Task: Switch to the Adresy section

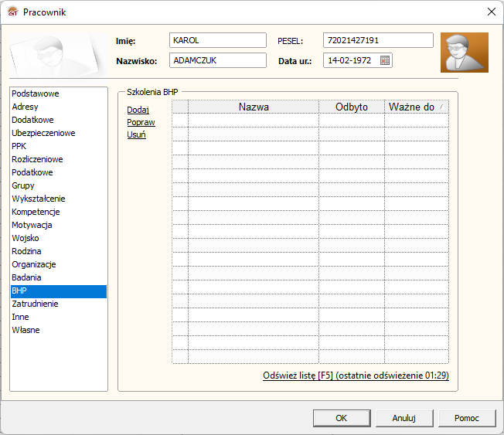Action: [26, 107]
